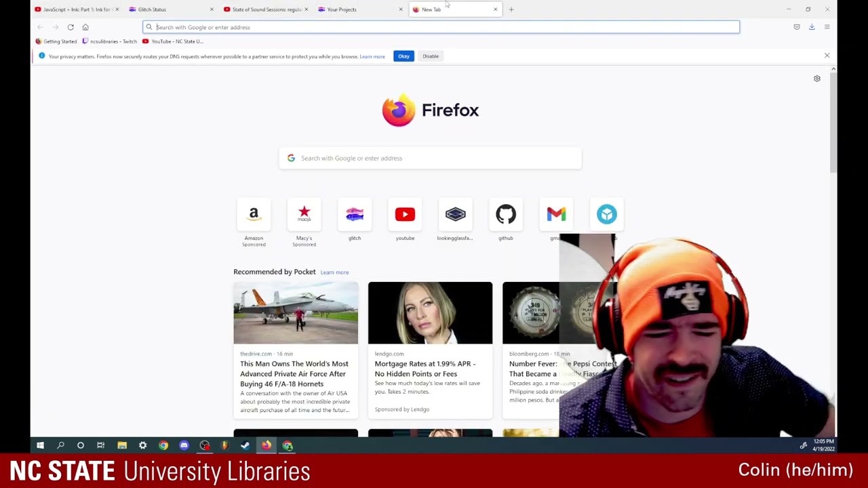This screenshot has height=488, width=868.
Task: Open the Windows Start menu
Action: [40, 445]
